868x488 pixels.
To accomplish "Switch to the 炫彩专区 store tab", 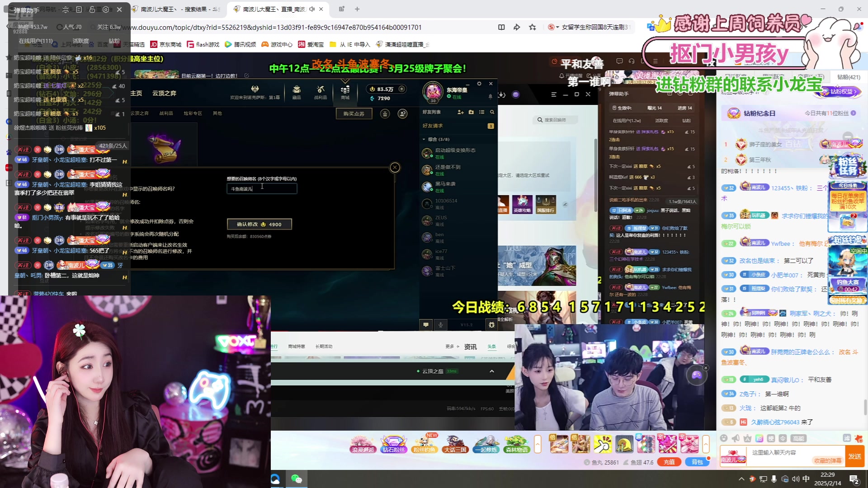I will (x=193, y=113).
